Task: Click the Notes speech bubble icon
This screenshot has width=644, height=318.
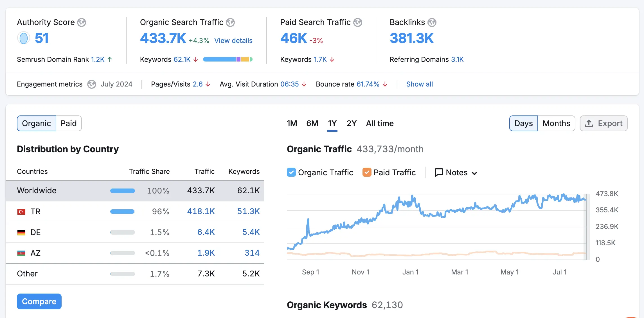Action: pyautogui.click(x=439, y=172)
